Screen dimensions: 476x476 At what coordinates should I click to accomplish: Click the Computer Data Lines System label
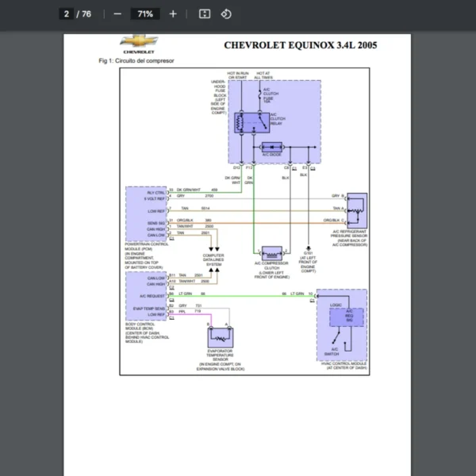point(213,260)
